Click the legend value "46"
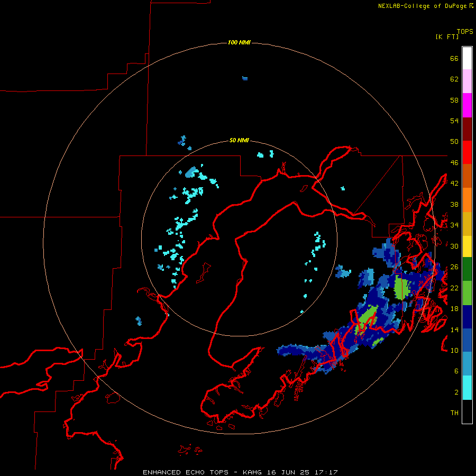This screenshot has width=476, height=476. tap(454, 163)
